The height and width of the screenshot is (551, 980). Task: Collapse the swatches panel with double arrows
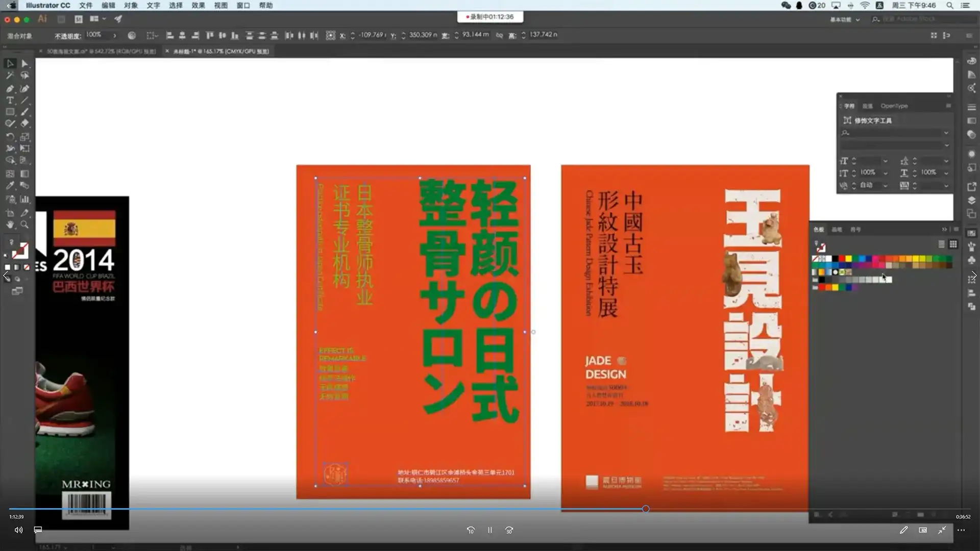945,230
